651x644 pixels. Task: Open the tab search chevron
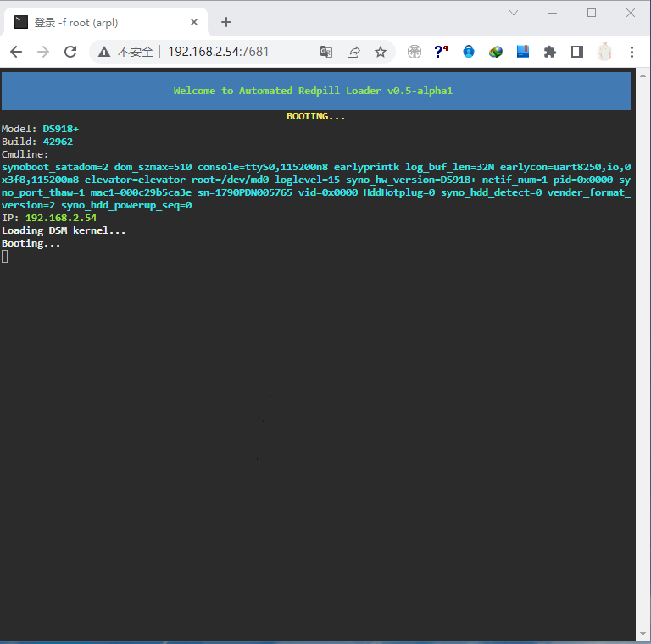point(514,13)
